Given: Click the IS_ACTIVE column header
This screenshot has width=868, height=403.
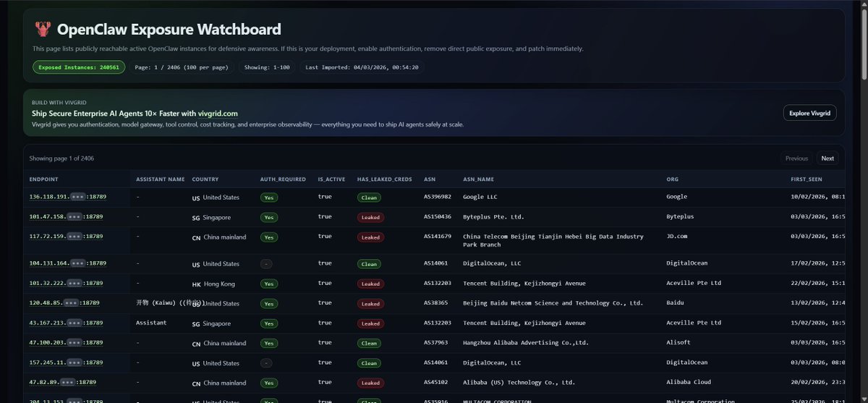Looking at the screenshot, I should pyautogui.click(x=332, y=179).
